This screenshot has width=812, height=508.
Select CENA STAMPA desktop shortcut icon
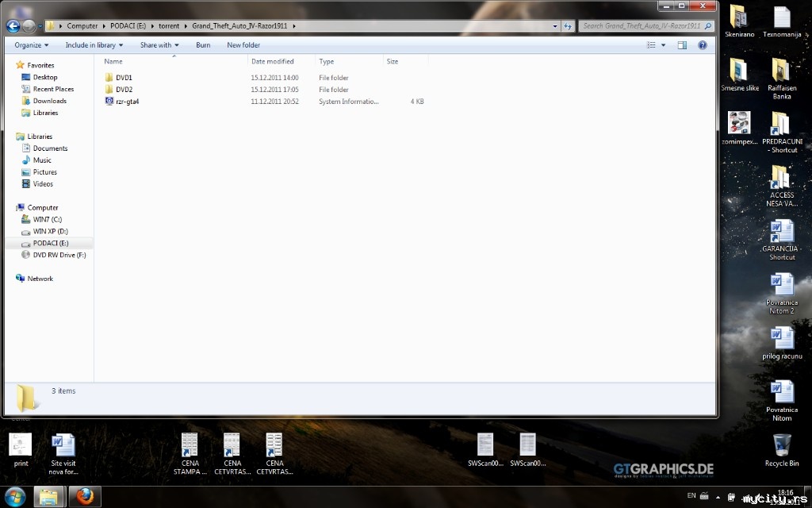click(x=190, y=454)
